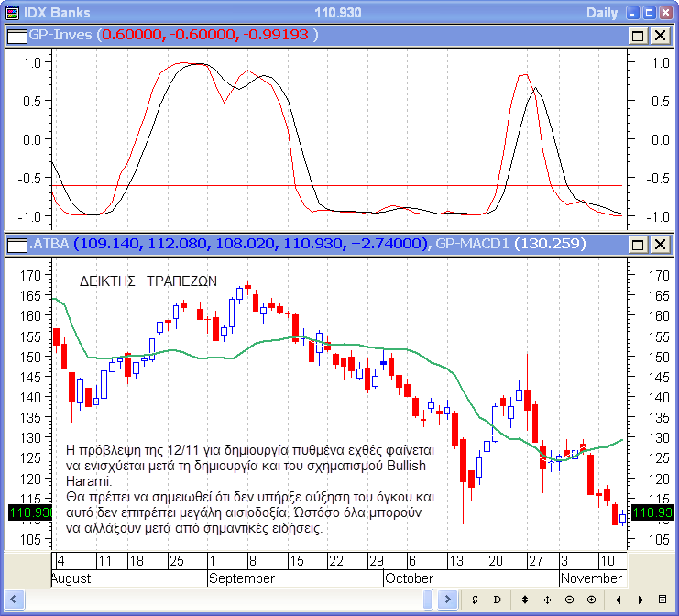Close the .ATBA price panel
Image resolution: width=679 pixels, height=616 pixels.
(659, 245)
